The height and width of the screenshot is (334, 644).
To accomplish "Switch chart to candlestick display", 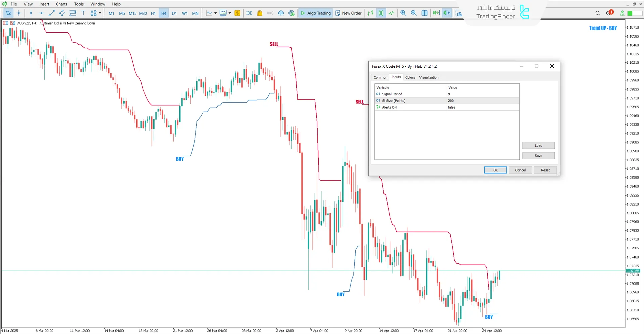I will [381, 13].
